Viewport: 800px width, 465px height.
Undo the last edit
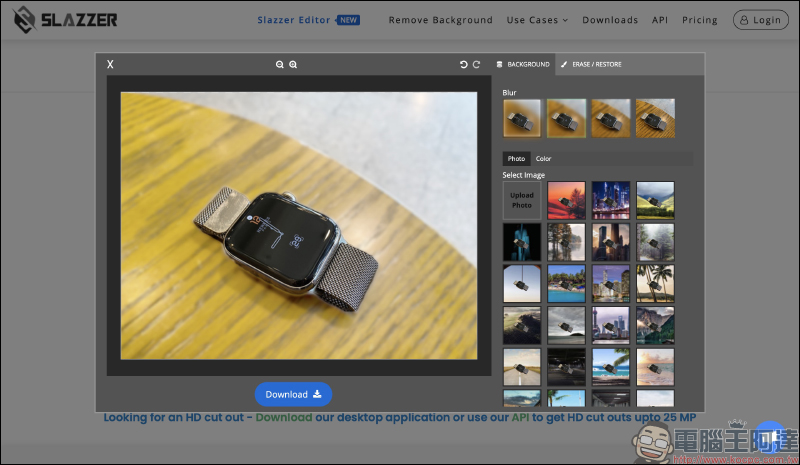tap(463, 65)
